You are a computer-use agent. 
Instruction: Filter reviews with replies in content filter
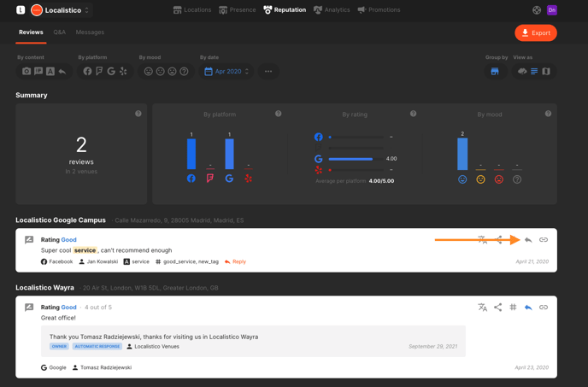(62, 71)
